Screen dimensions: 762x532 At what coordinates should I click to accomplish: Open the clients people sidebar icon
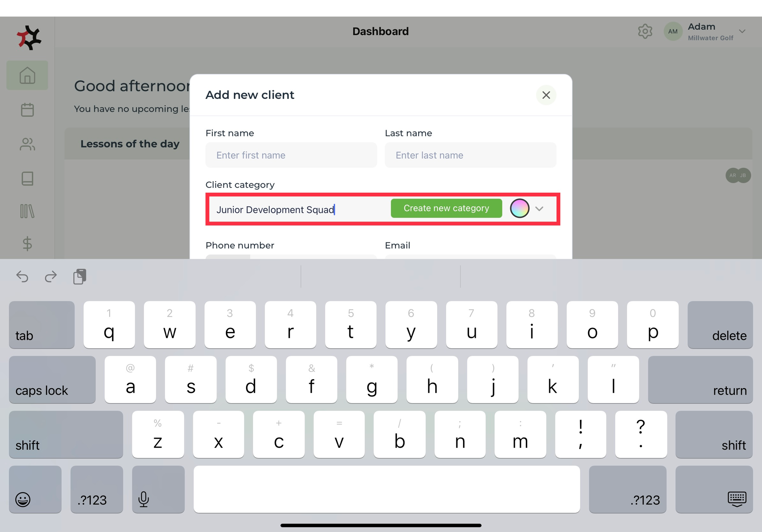[x=27, y=144]
